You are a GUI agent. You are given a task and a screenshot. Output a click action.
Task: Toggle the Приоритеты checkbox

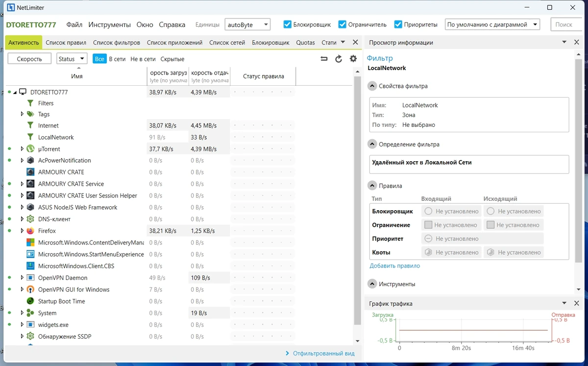pos(398,24)
